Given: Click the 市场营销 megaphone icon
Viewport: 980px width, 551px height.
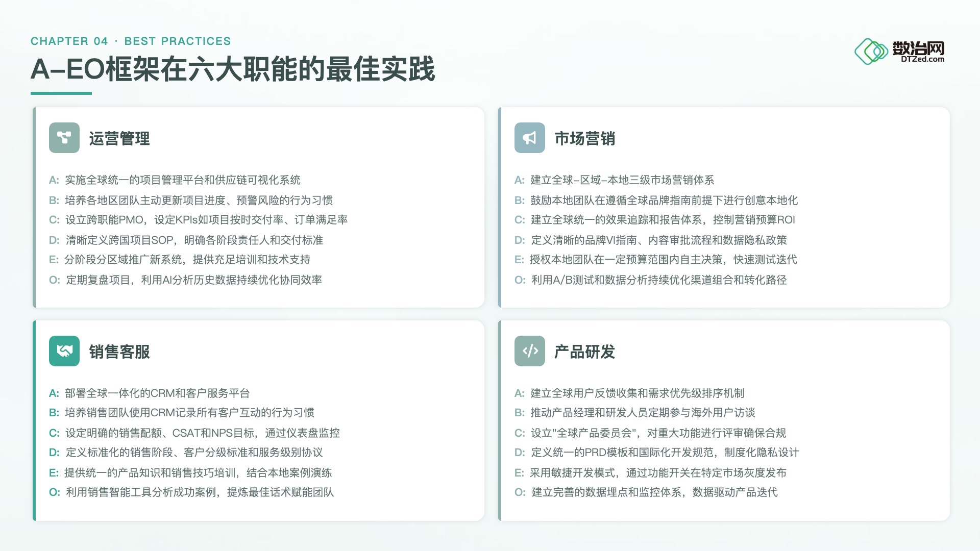Looking at the screenshot, I should click(530, 138).
